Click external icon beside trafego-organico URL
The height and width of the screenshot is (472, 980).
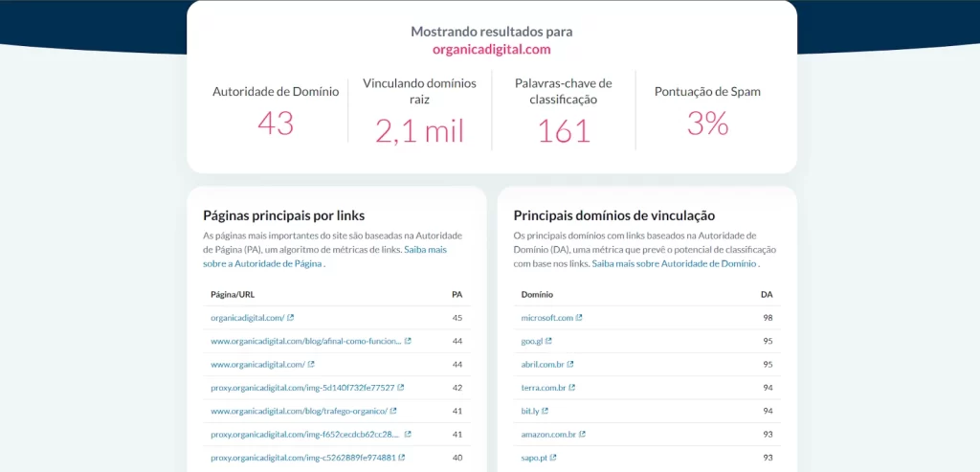click(x=393, y=411)
